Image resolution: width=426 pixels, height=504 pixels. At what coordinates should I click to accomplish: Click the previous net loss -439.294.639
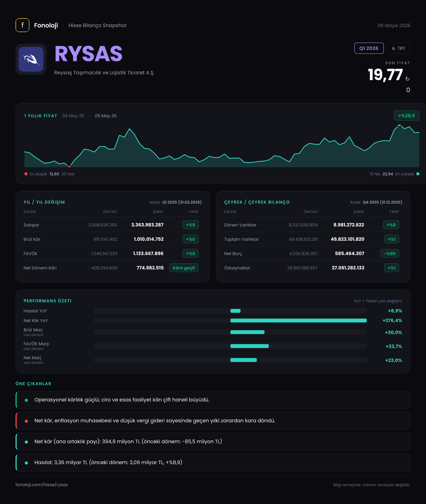[103, 268]
